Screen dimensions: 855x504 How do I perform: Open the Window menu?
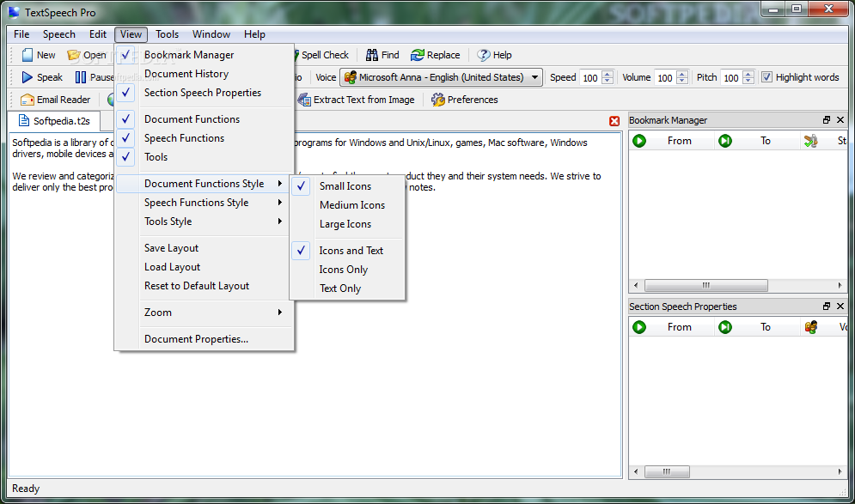pyautogui.click(x=211, y=34)
